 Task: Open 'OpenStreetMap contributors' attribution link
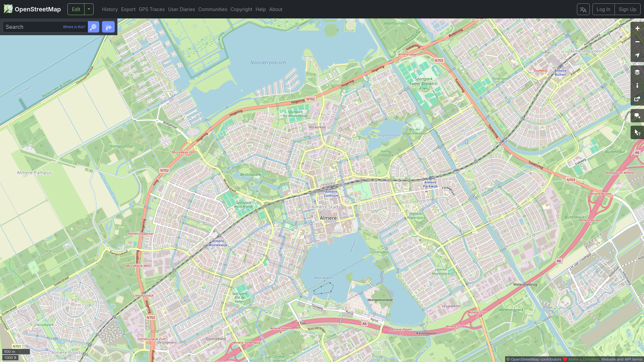click(536, 359)
